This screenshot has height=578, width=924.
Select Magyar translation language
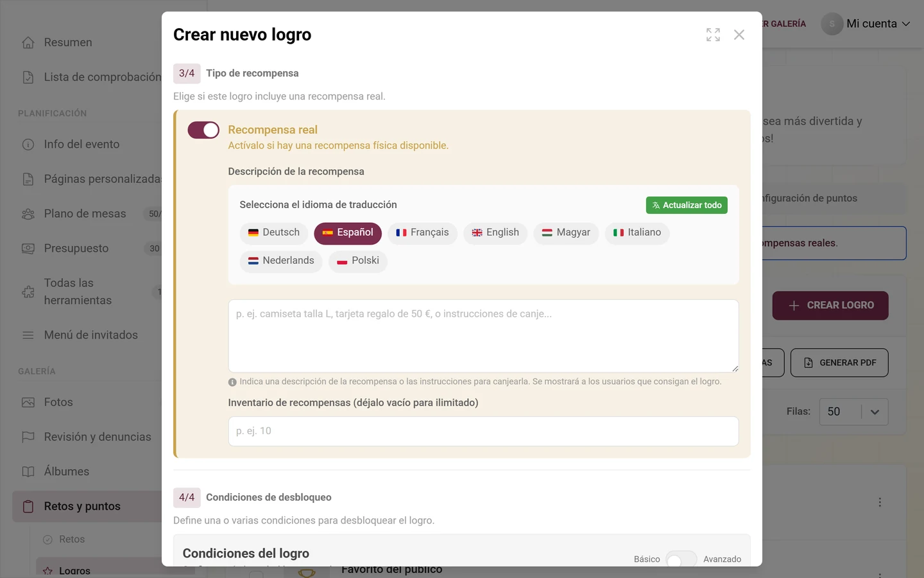coord(566,232)
